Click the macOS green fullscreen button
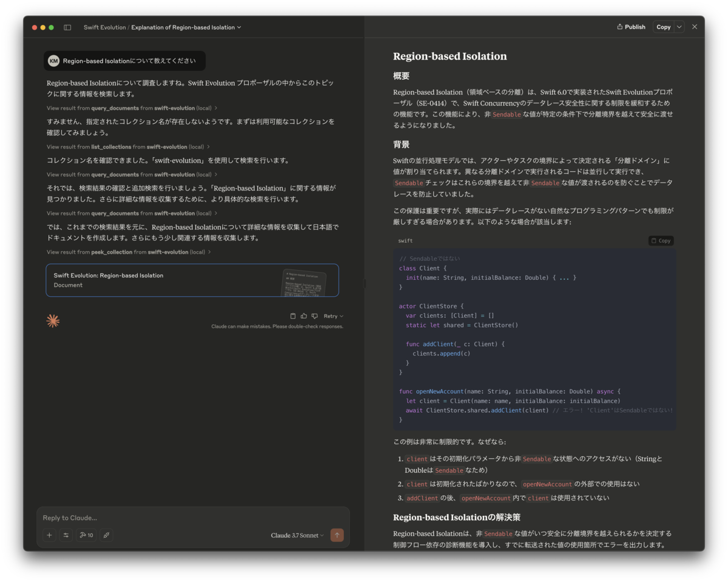The width and height of the screenshot is (728, 582). click(52, 27)
